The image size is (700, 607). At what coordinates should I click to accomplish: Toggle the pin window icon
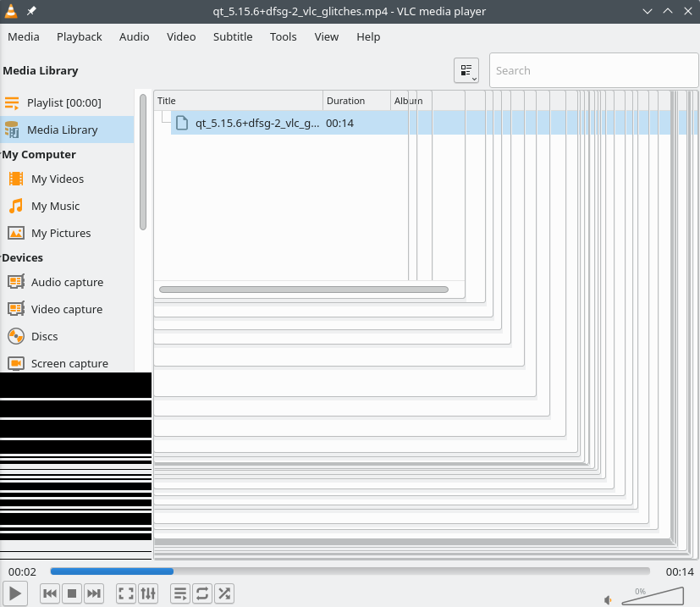click(31, 11)
